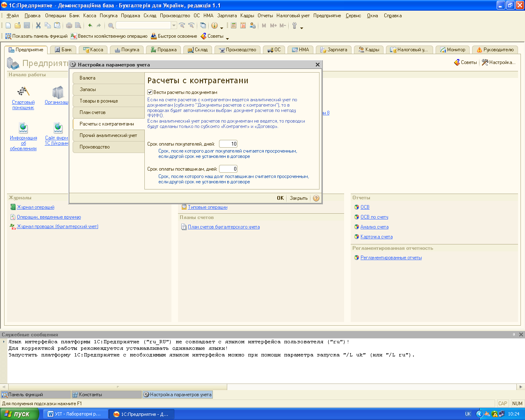Click Настройка... on the function panel

498,62
